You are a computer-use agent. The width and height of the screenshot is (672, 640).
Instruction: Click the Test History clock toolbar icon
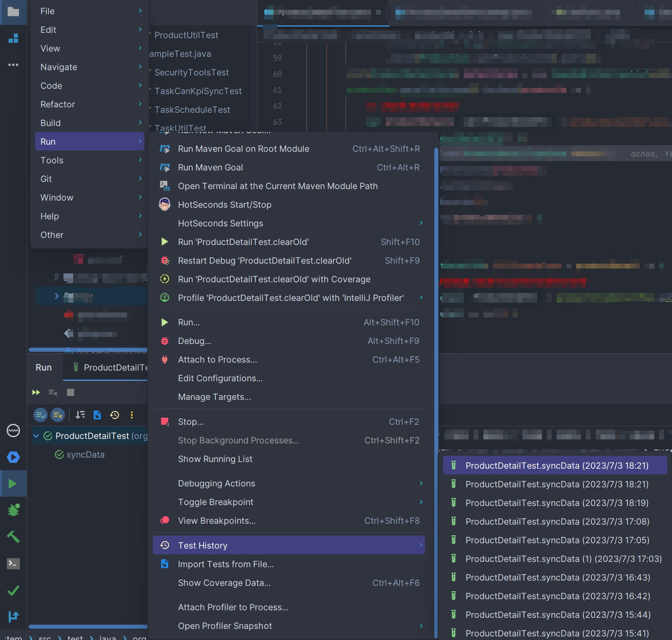click(115, 415)
